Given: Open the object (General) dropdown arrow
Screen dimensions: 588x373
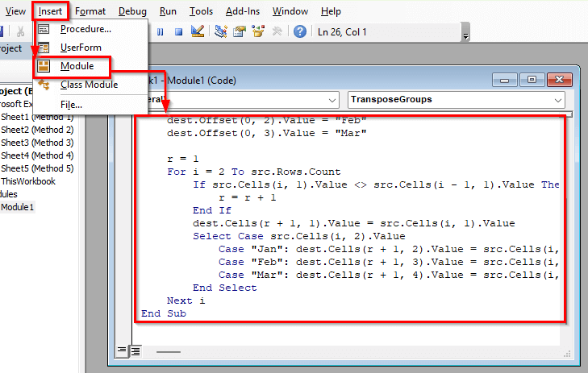Looking at the screenshot, I should tap(332, 100).
